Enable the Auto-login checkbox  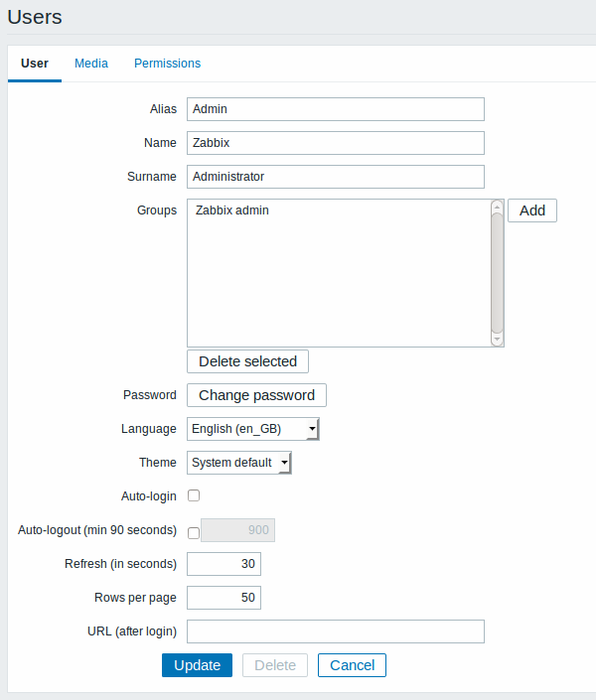pos(194,495)
